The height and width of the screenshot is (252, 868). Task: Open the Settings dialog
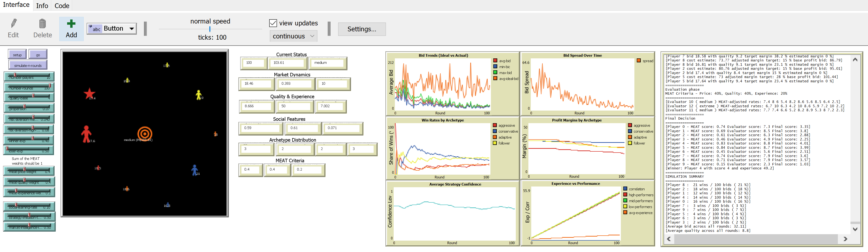pyautogui.click(x=362, y=29)
